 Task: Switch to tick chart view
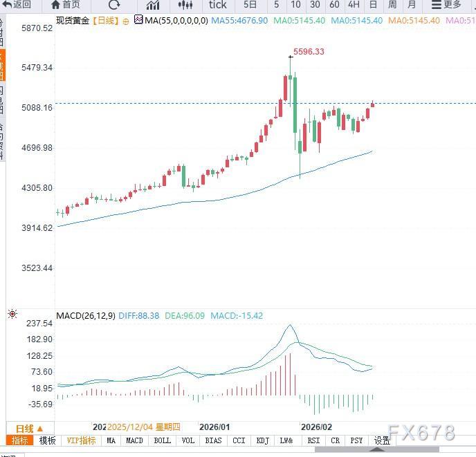217,5
